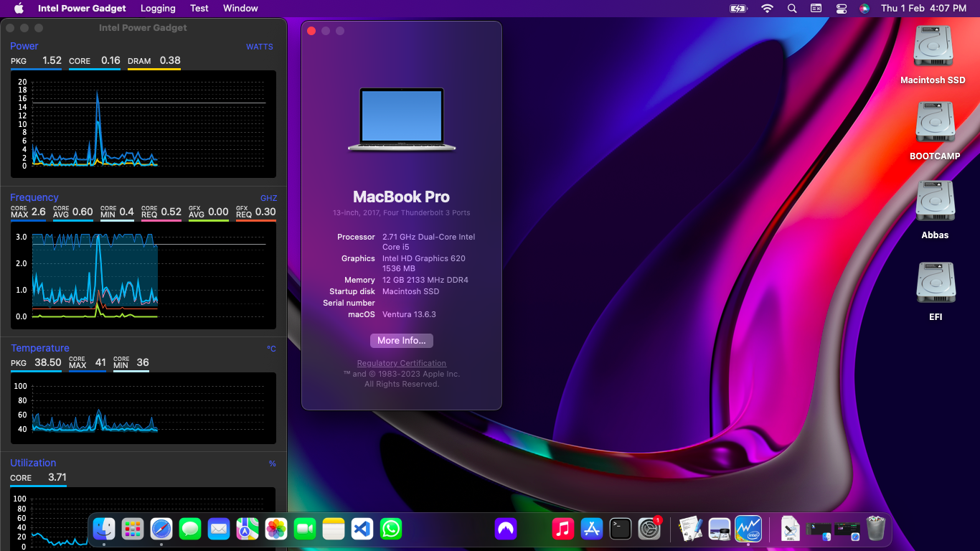Open Finder from the Dock
980x551 pixels.
[104, 529]
